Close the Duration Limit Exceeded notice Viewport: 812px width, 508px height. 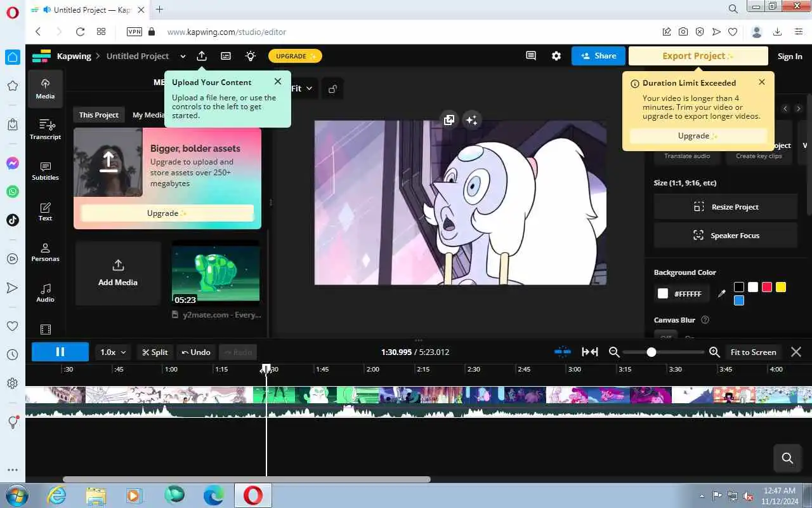click(762, 82)
